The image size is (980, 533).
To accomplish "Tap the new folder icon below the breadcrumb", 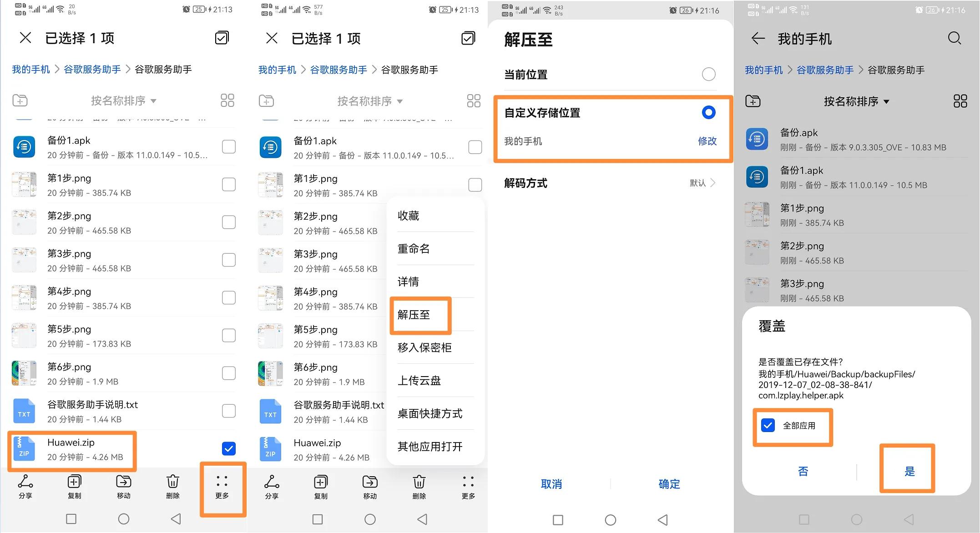I will coord(20,101).
